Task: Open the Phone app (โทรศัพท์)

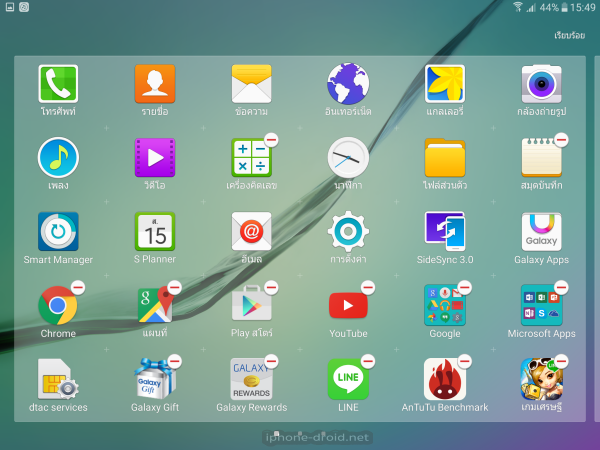Action: click(58, 84)
